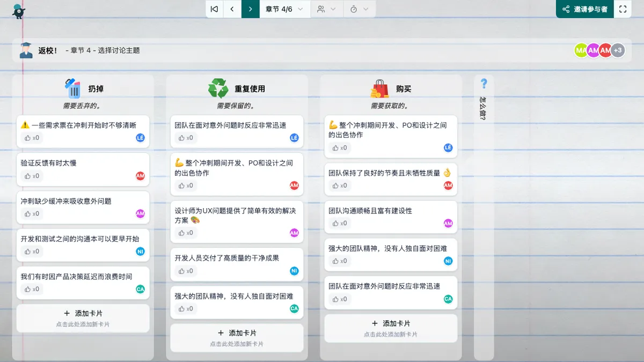644x362 pixels.
Task: Click the trash icon on the 扔掉 column
Action: [74, 88]
